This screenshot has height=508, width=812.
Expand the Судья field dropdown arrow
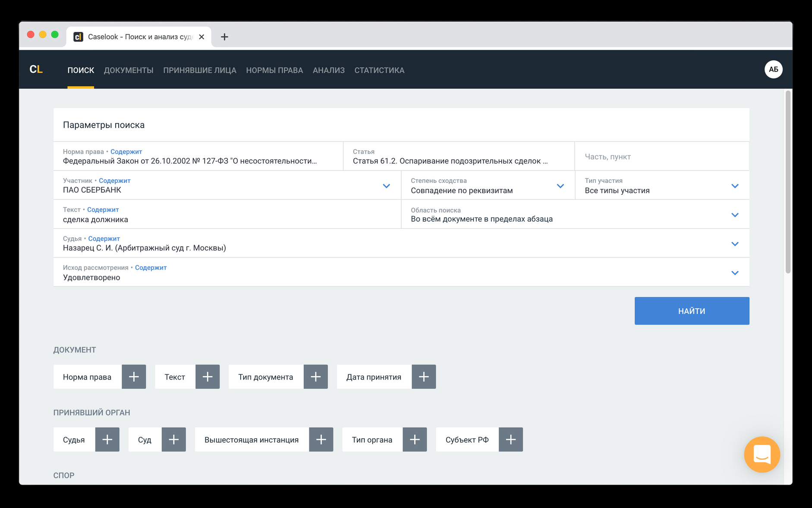(735, 244)
